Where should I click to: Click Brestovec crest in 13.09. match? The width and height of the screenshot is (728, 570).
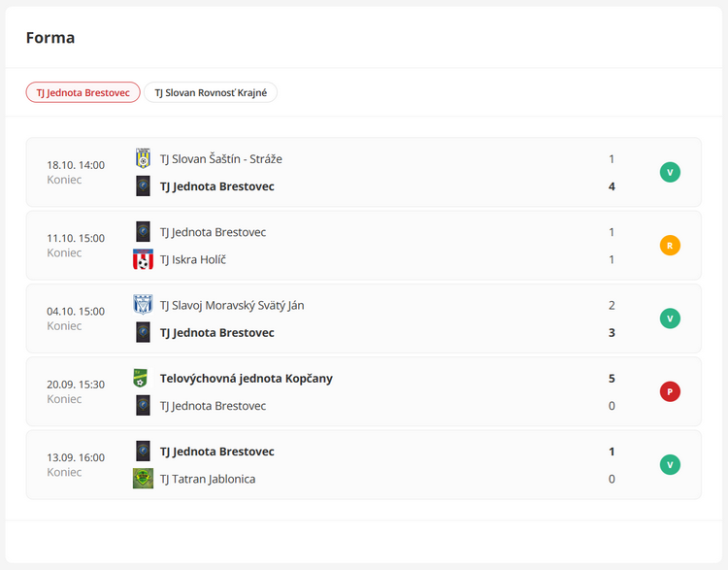[x=143, y=452]
